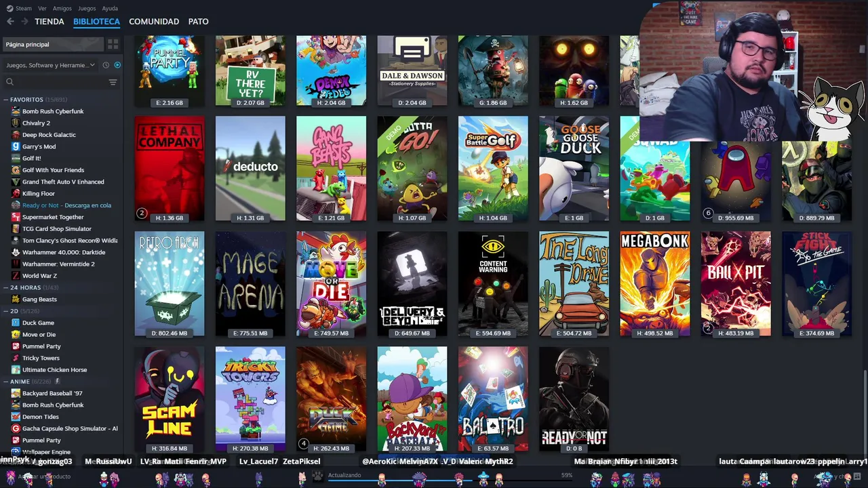Select Garry's Mod in sidebar
This screenshot has height=488, width=868.
[39, 146]
